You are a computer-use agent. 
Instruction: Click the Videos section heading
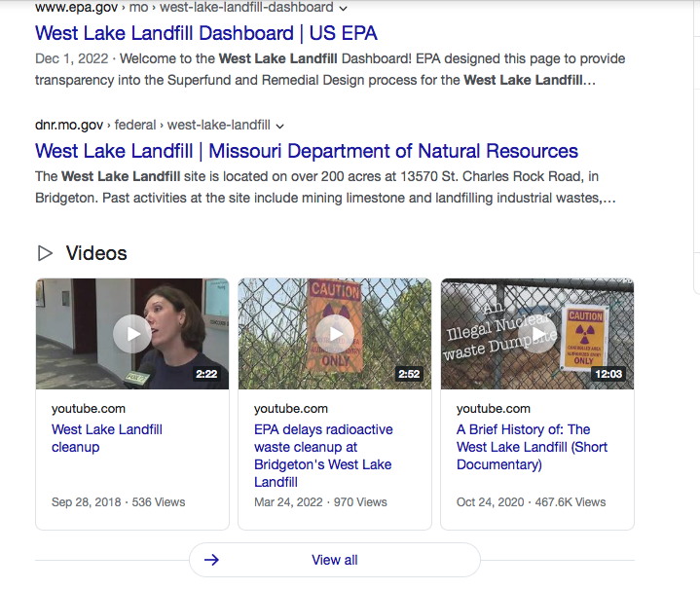pyautogui.click(x=96, y=253)
